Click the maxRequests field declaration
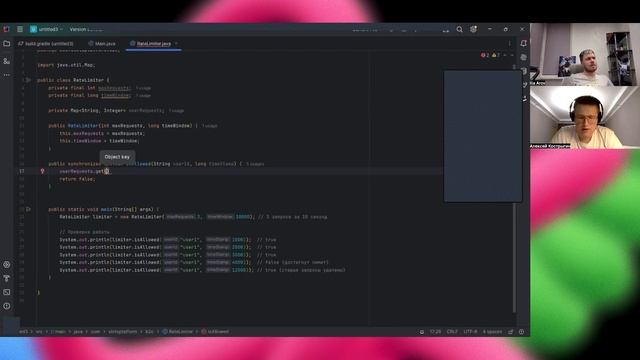The width and height of the screenshot is (640, 360). coord(89,88)
